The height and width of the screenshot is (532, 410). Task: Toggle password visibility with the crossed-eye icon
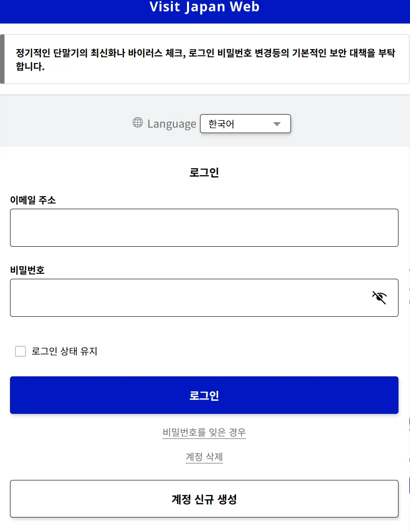379,298
